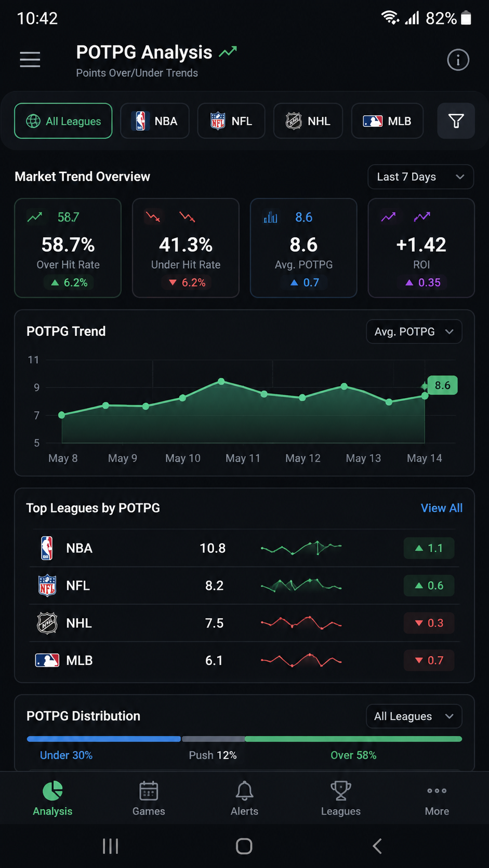489x868 pixels.
Task: Tap the NFL value 8.2
Action: click(x=214, y=586)
